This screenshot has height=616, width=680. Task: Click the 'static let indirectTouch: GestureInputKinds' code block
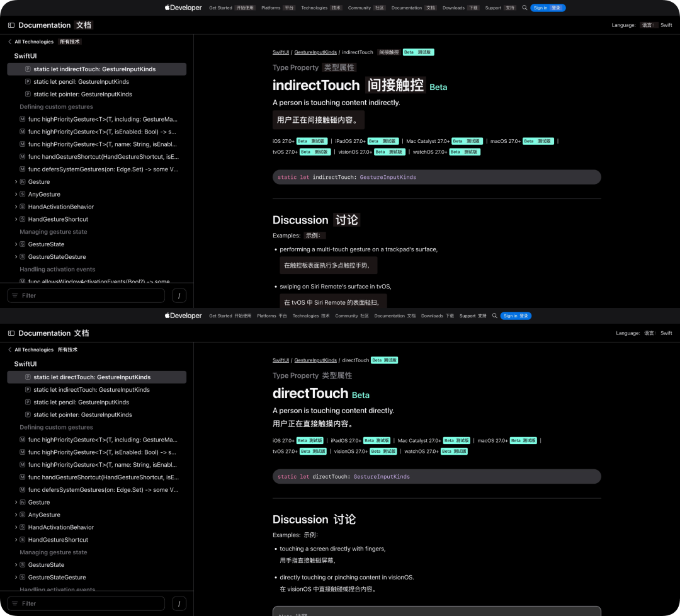click(x=437, y=177)
